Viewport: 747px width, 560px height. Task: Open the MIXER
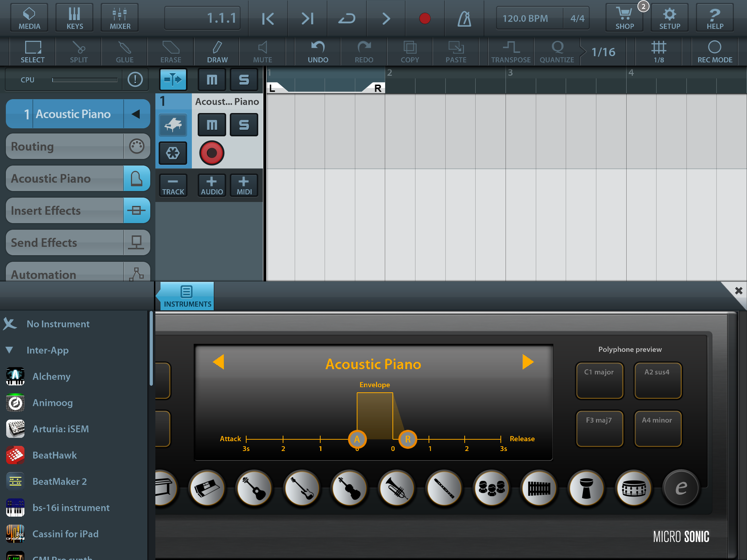[120, 18]
